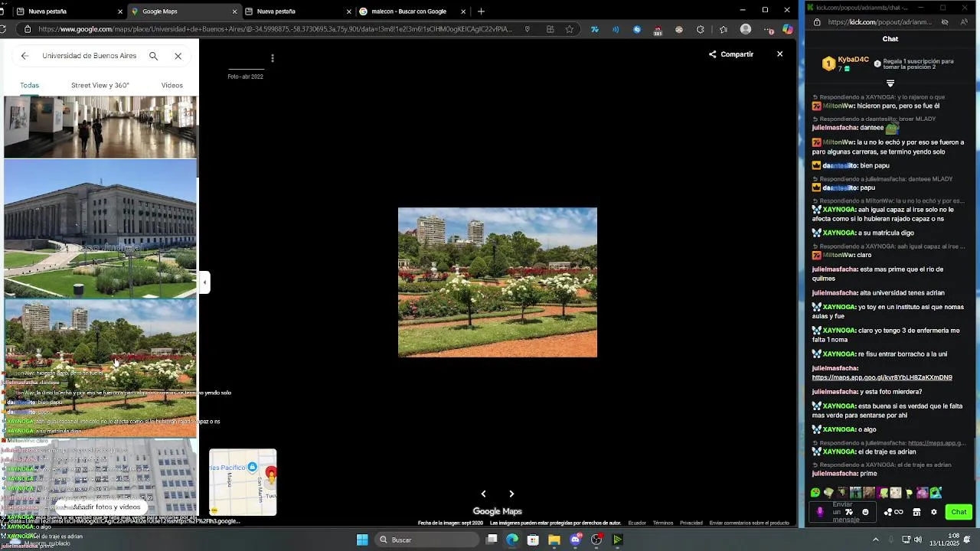Click the mini map preview thumbnail

click(x=243, y=482)
